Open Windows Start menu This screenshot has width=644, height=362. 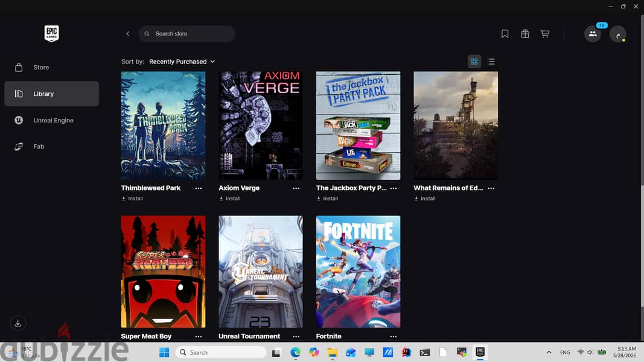(164, 352)
